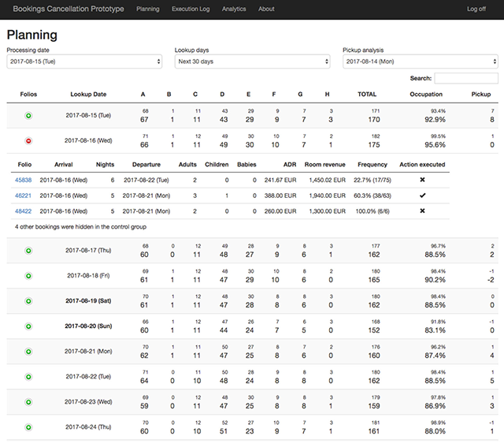Focus the Search input field
Screen dimensions: 504x447
click(x=466, y=79)
